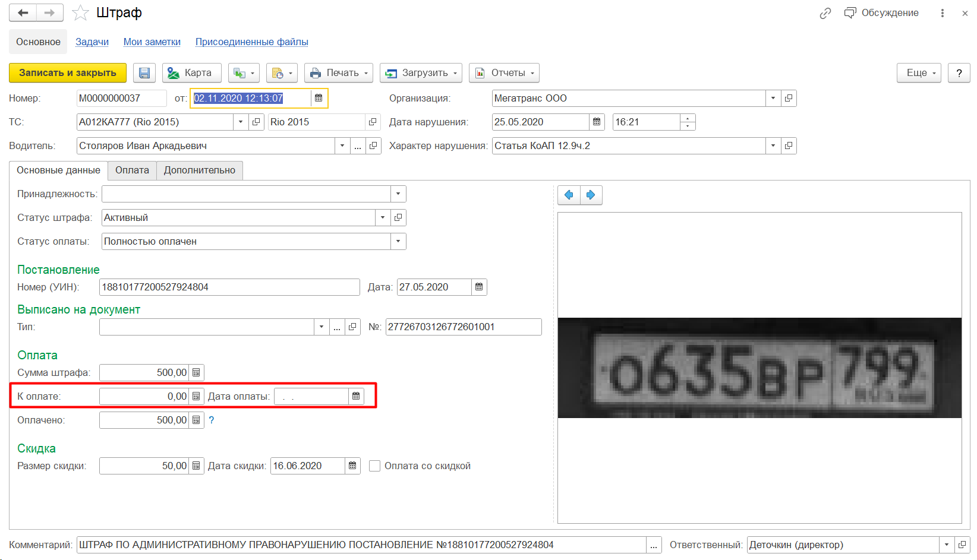Open Присоединенные файлы link

pos(252,42)
